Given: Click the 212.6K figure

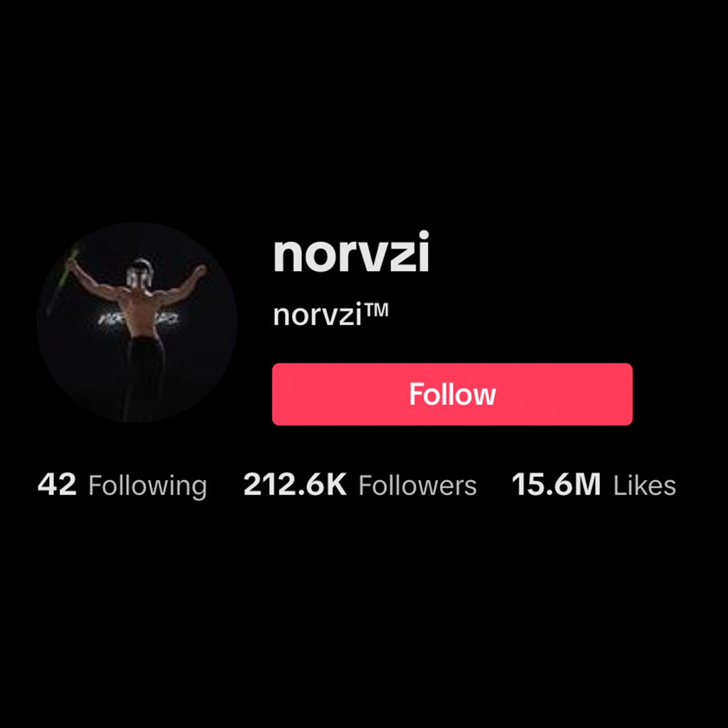Looking at the screenshot, I should pyautogui.click(x=295, y=485).
